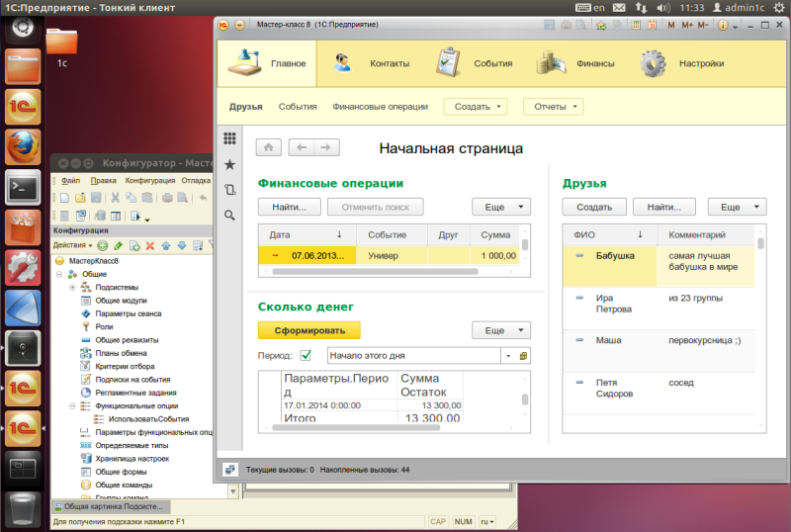
Task: Open Файл menu in Конфигуратор
Action: pos(70,180)
